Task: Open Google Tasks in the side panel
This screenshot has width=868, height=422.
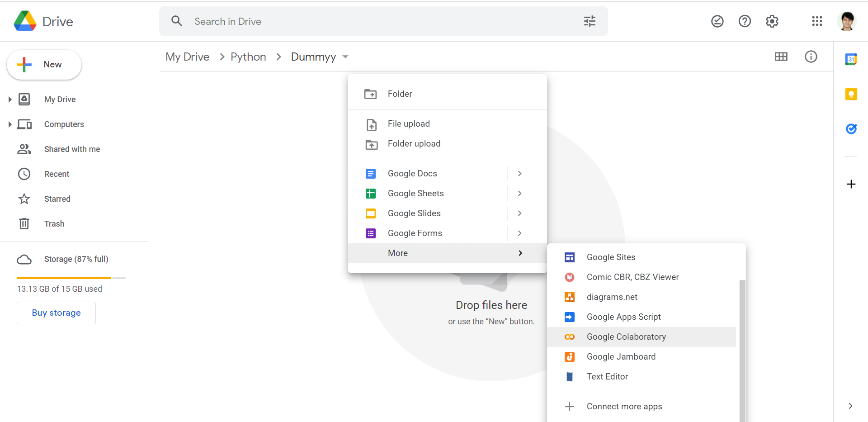Action: [851, 129]
